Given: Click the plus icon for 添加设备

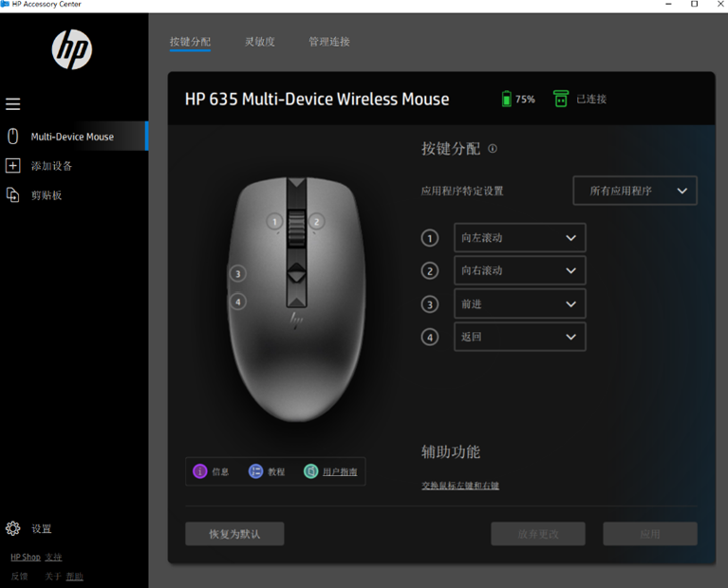Looking at the screenshot, I should (13, 166).
